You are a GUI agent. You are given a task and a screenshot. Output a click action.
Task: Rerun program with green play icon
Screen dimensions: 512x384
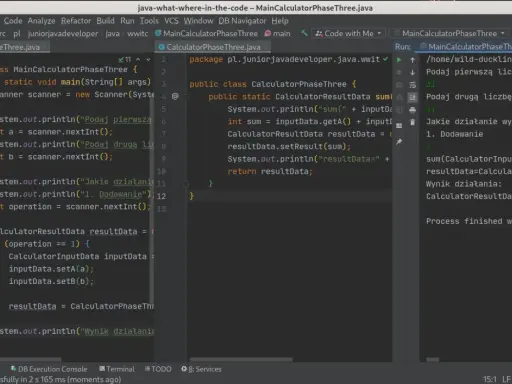399,60
